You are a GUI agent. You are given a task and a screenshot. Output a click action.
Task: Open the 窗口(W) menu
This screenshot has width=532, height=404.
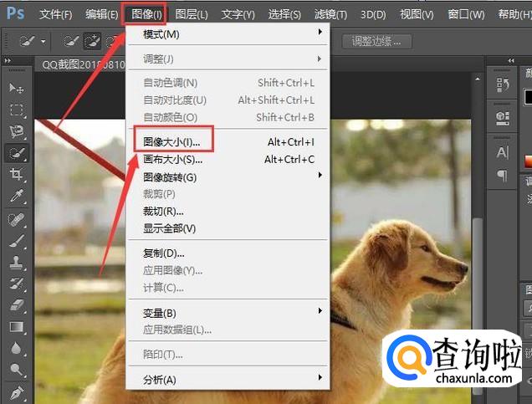[x=466, y=14]
